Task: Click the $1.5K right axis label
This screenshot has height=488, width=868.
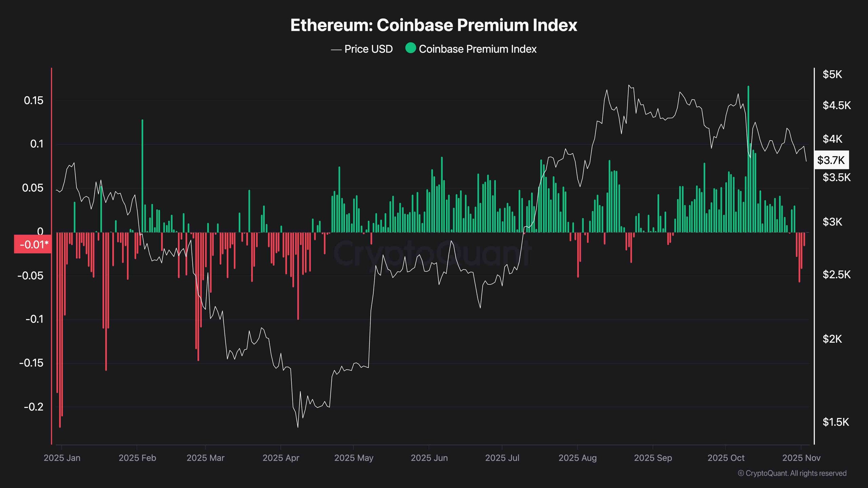Action: click(836, 422)
